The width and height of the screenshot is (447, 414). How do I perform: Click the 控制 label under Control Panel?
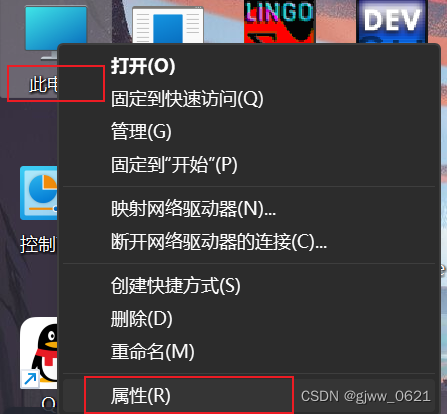[38, 244]
